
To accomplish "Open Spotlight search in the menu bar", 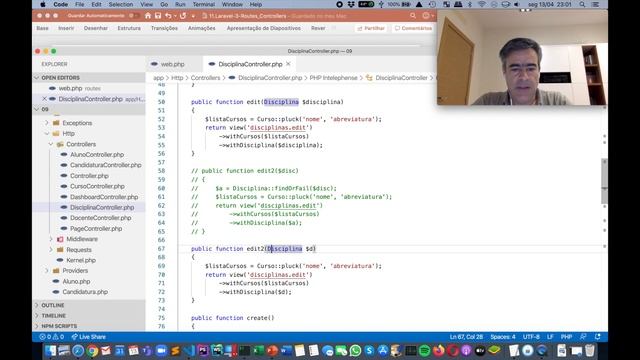I will click(582, 4).
